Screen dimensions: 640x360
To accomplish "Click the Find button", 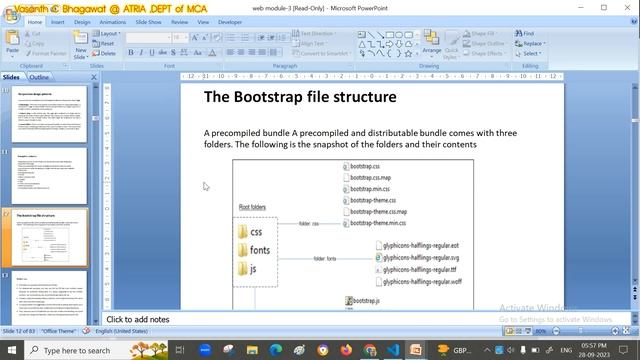I will tap(524, 33).
